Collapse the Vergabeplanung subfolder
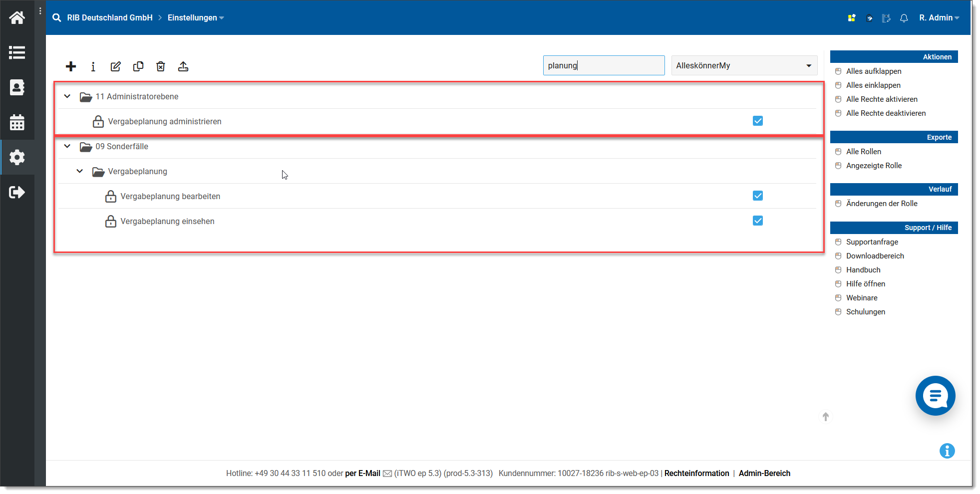980x494 pixels. click(x=80, y=171)
